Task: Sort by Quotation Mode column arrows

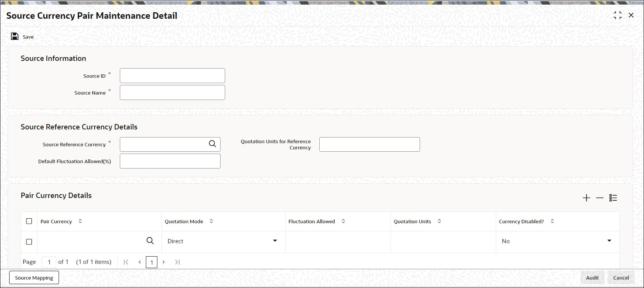Action: pyautogui.click(x=211, y=221)
